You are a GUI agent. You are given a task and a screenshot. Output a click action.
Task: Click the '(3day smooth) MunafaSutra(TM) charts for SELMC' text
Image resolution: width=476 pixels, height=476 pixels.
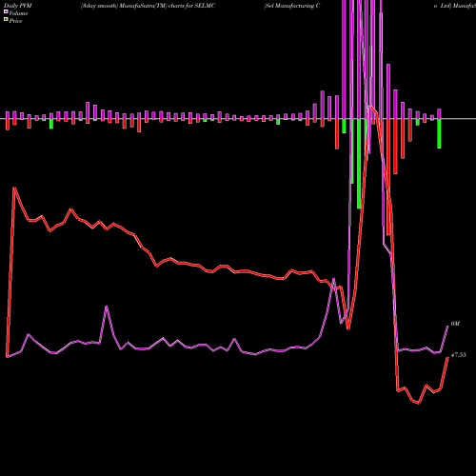pyautogui.click(x=148, y=6)
